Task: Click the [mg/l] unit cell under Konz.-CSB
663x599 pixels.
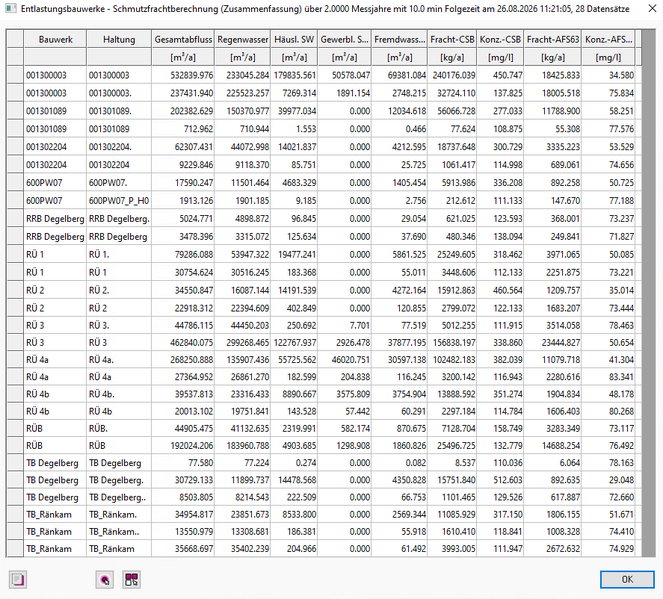Action: coord(500,57)
